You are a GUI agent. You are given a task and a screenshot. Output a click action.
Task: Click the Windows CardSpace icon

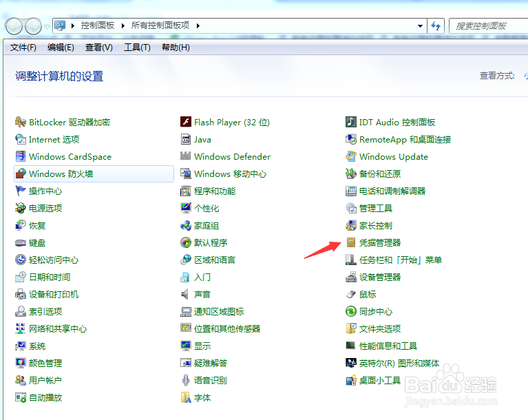(x=21, y=156)
